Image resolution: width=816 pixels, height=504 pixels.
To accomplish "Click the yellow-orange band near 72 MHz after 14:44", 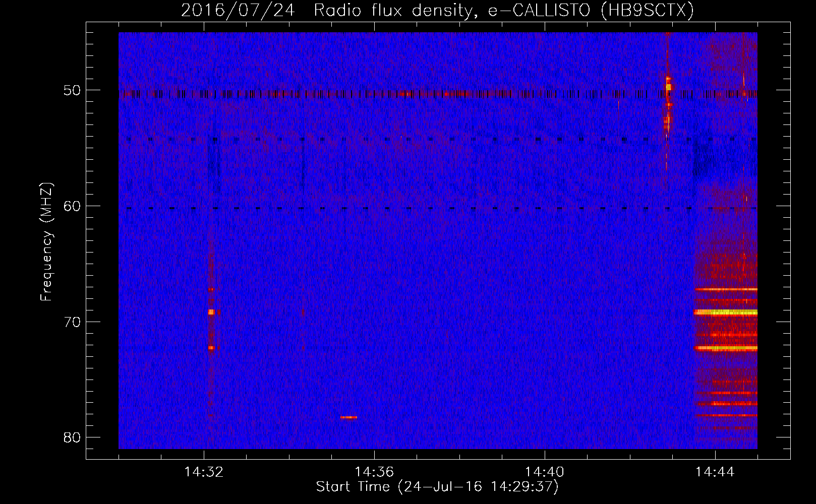I will (726, 348).
